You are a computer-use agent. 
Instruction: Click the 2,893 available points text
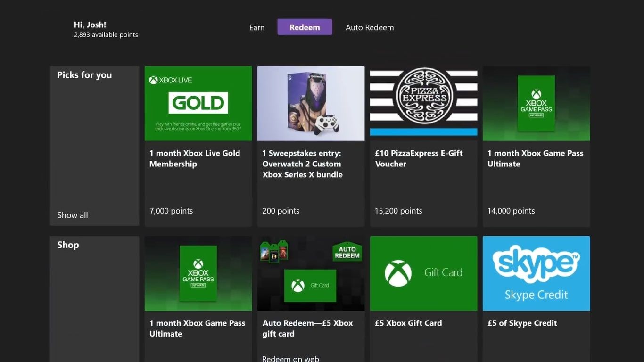tap(106, 34)
